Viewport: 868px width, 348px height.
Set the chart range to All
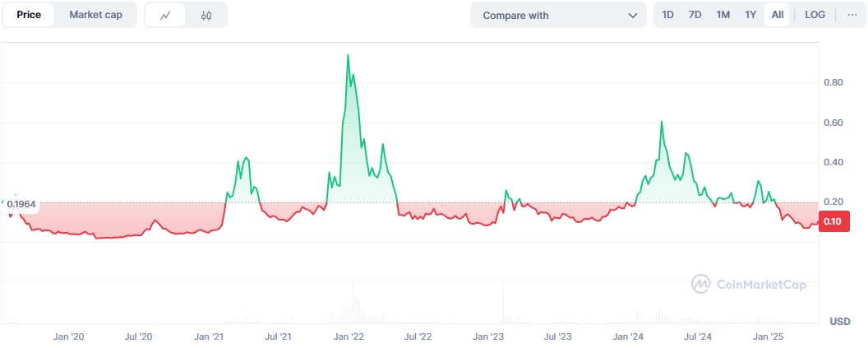(778, 15)
